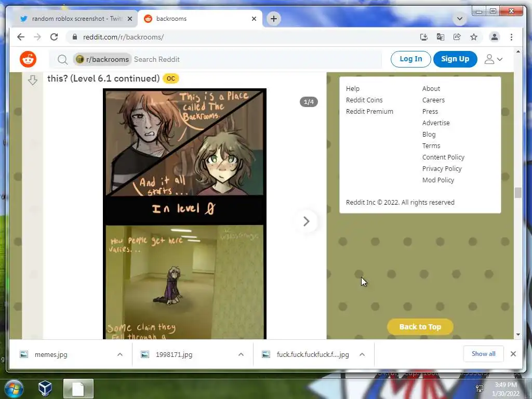The width and height of the screenshot is (532, 399).
Task: Open the Help link
Action: pos(353,88)
